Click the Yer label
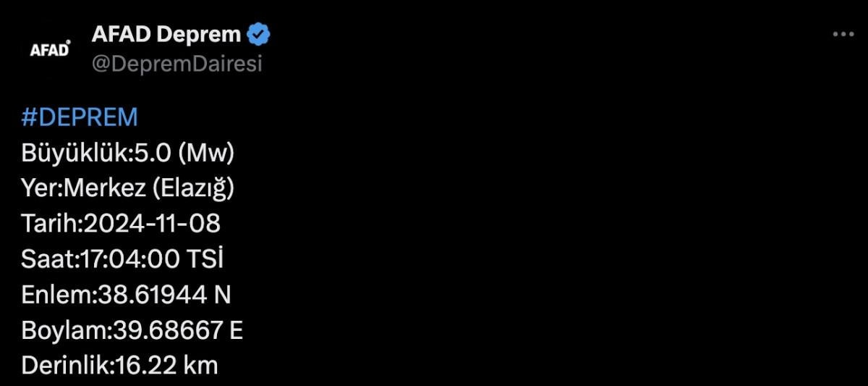Image resolution: width=868 pixels, height=386 pixels. tap(41, 188)
